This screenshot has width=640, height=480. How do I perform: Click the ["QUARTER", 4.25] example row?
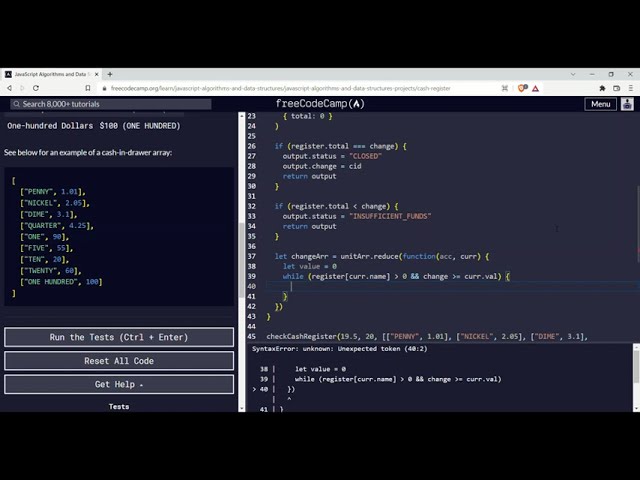57,226
